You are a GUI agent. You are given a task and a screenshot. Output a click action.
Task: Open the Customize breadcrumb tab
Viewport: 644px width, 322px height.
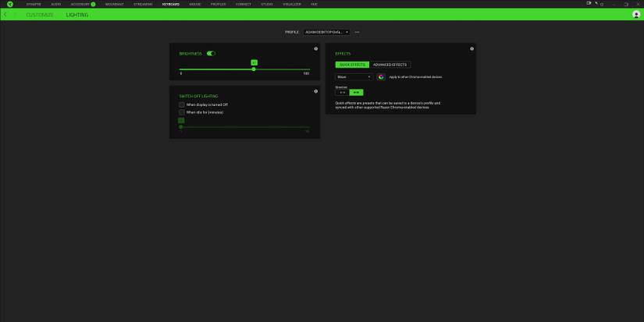click(x=40, y=15)
